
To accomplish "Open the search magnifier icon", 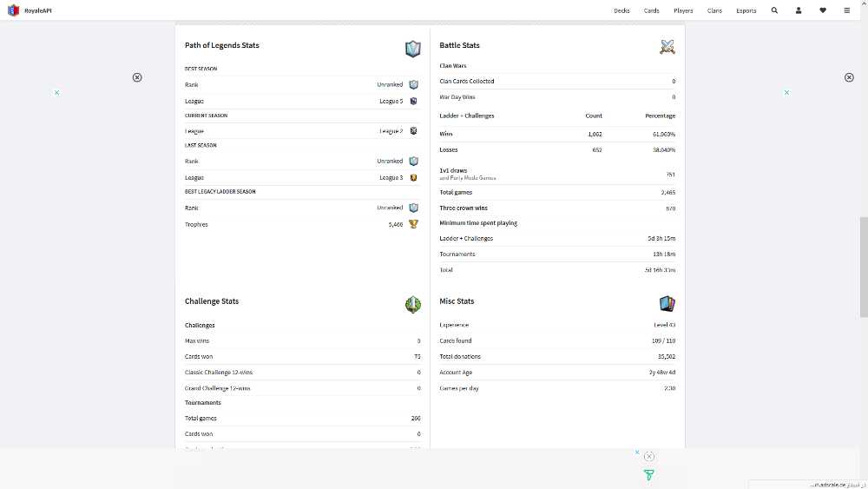I will coord(774,10).
